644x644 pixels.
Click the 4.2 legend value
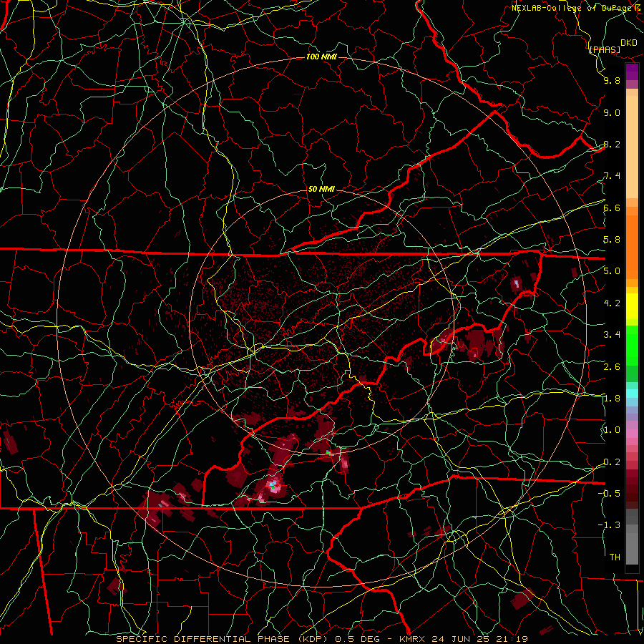point(612,303)
